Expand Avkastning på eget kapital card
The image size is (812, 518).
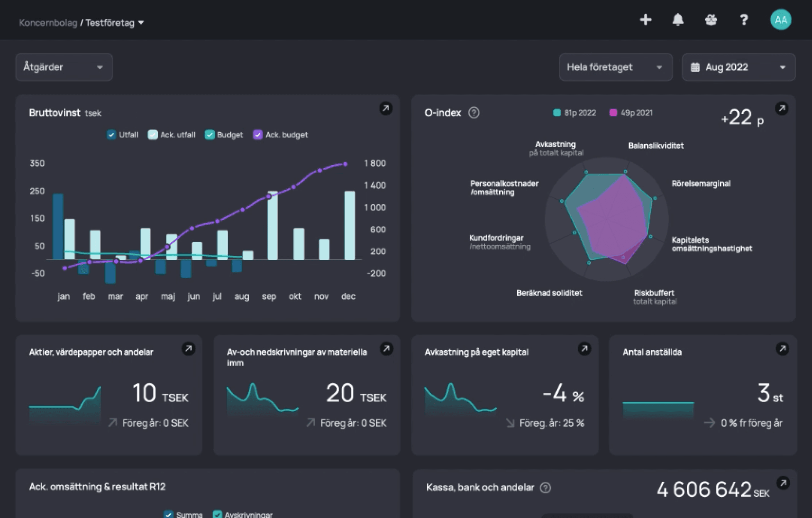coord(584,349)
